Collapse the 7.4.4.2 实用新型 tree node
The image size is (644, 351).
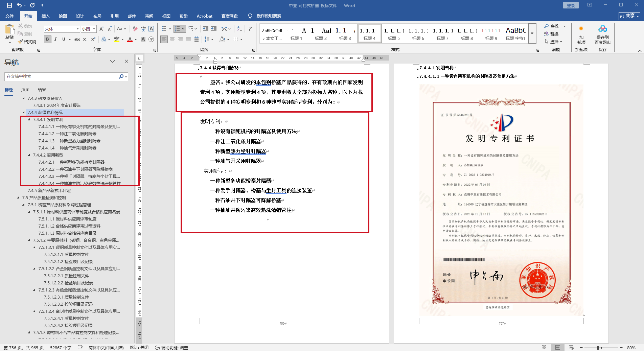coord(29,155)
